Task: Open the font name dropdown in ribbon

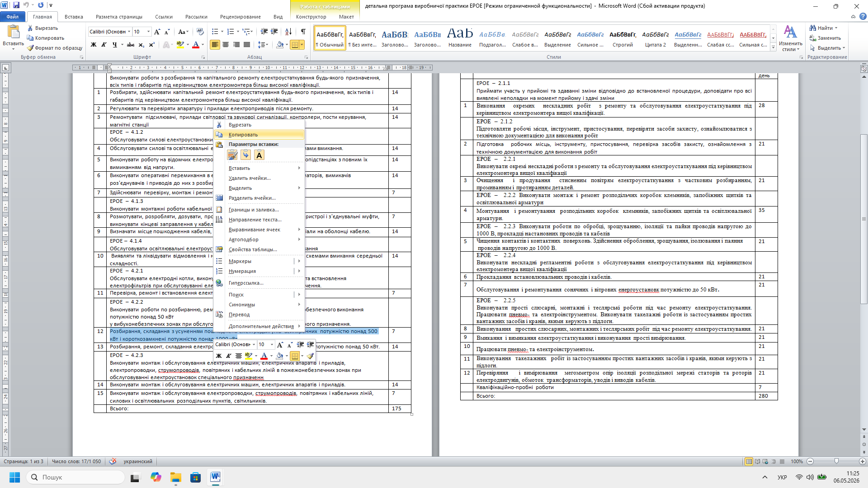Action: 129,32
